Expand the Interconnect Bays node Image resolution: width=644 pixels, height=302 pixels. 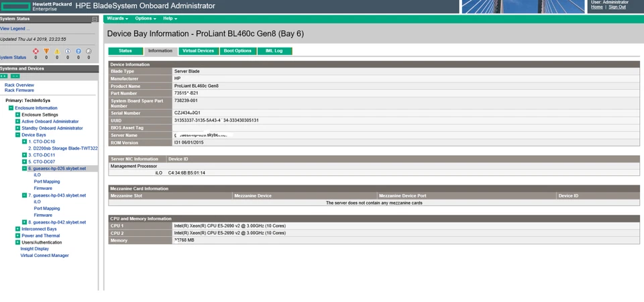[17, 229]
